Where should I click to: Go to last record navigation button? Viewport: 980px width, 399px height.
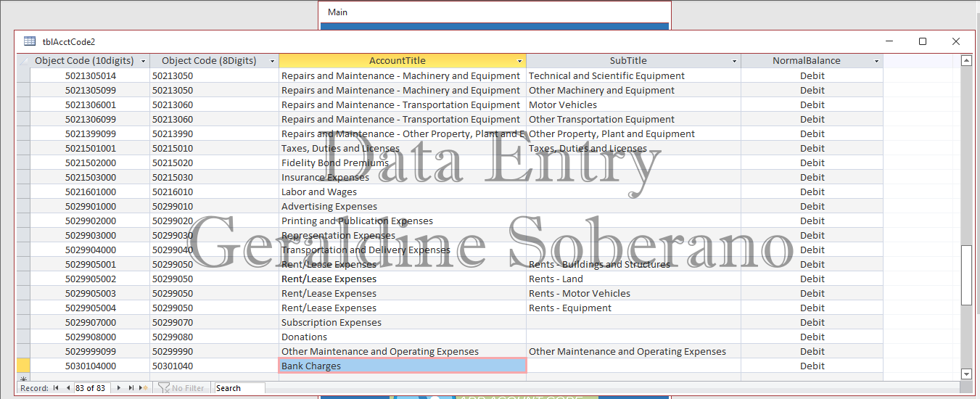click(x=132, y=388)
